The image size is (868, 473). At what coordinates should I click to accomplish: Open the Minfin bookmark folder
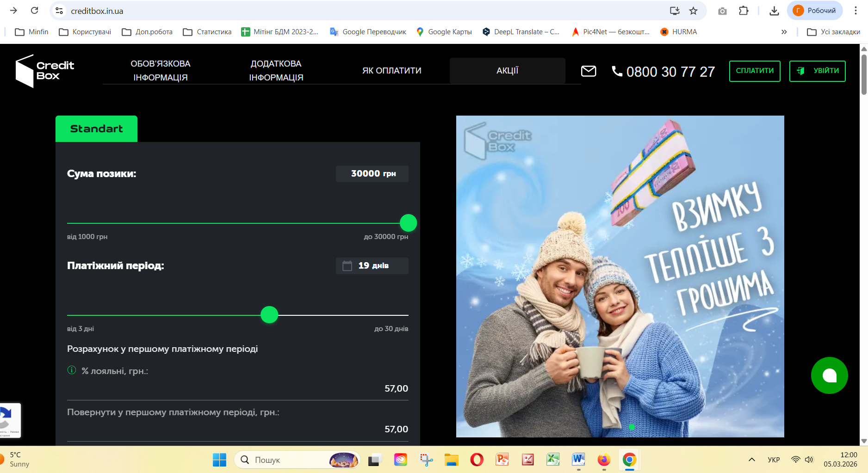pyautogui.click(x=31, y=32)
